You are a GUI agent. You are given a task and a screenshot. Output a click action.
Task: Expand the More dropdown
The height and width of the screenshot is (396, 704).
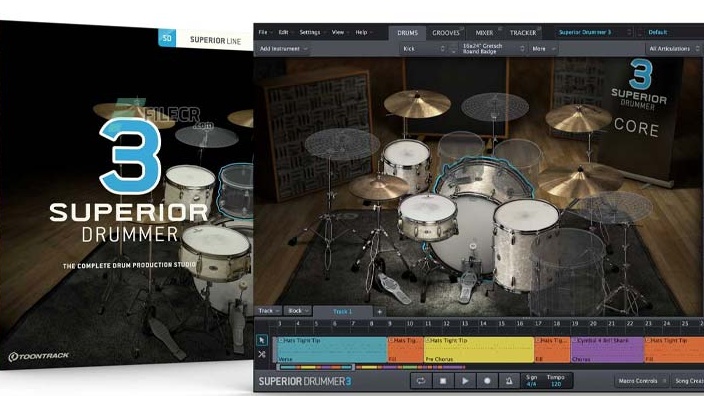coord(544,48)
